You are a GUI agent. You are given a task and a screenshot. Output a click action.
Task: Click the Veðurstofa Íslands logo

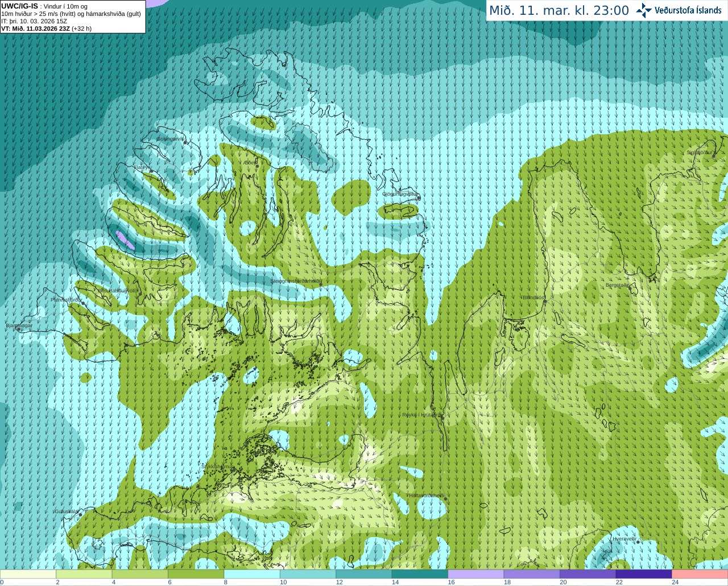(679, 10)
